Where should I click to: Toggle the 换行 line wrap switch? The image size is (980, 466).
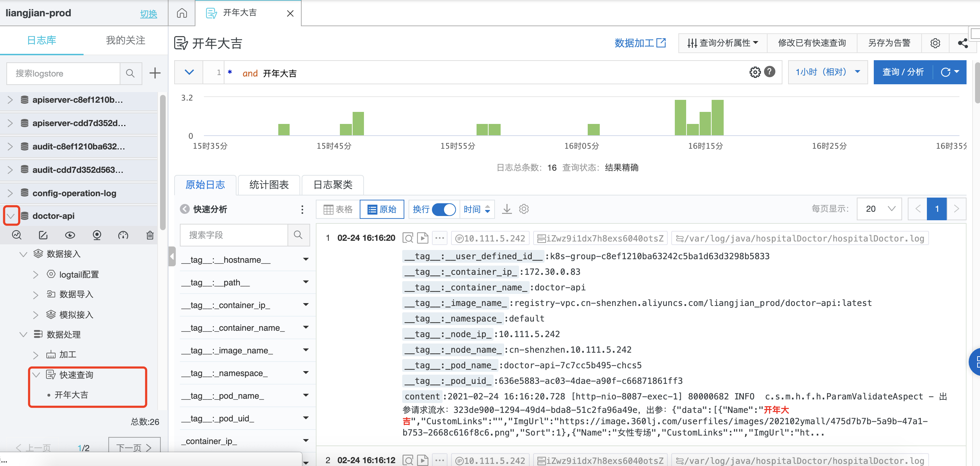(x=444, y=209)
